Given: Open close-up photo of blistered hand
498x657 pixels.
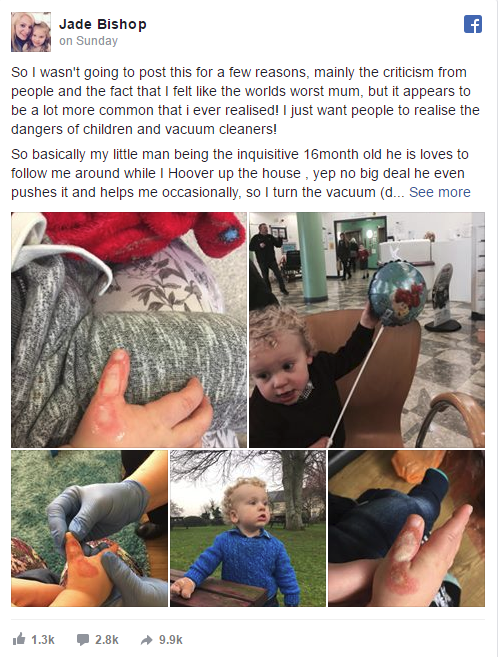Looking at the screenshot, I should tap(406, 528).
